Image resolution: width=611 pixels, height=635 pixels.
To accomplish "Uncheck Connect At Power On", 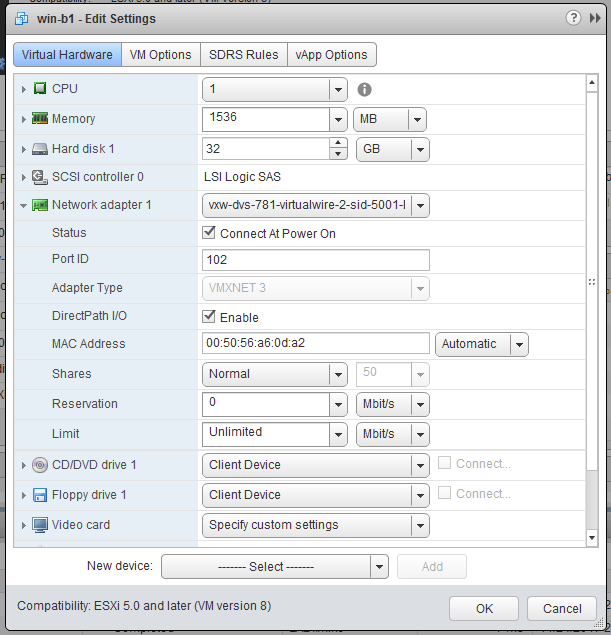I will click(209, 233).
